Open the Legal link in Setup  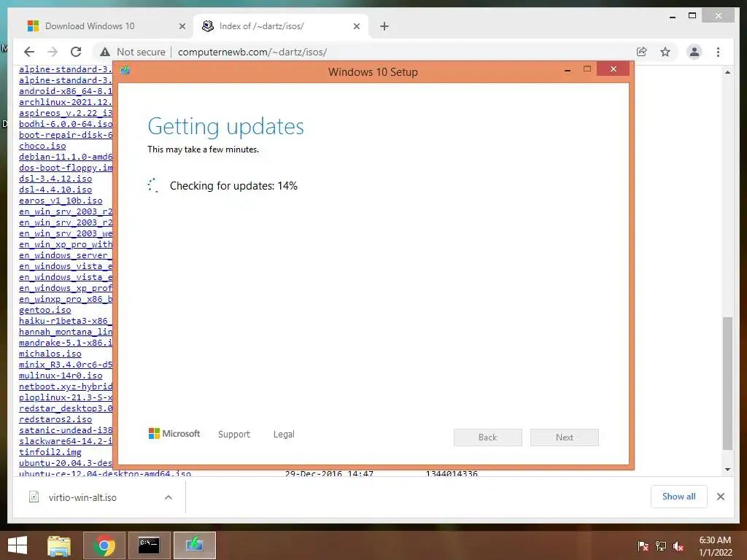coord(284,435)
